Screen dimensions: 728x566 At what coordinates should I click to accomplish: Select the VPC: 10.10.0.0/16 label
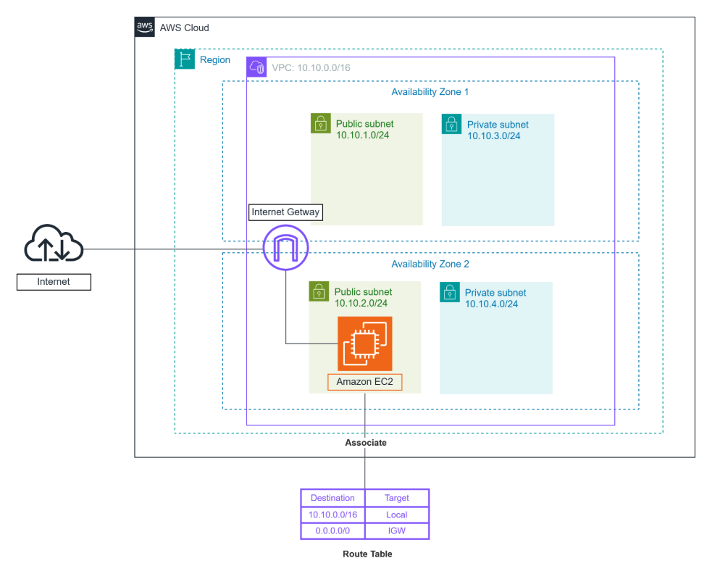tap(311, 68)
